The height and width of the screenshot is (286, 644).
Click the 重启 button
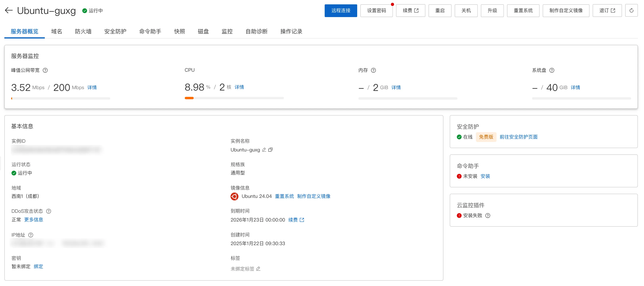coord(440,11)
